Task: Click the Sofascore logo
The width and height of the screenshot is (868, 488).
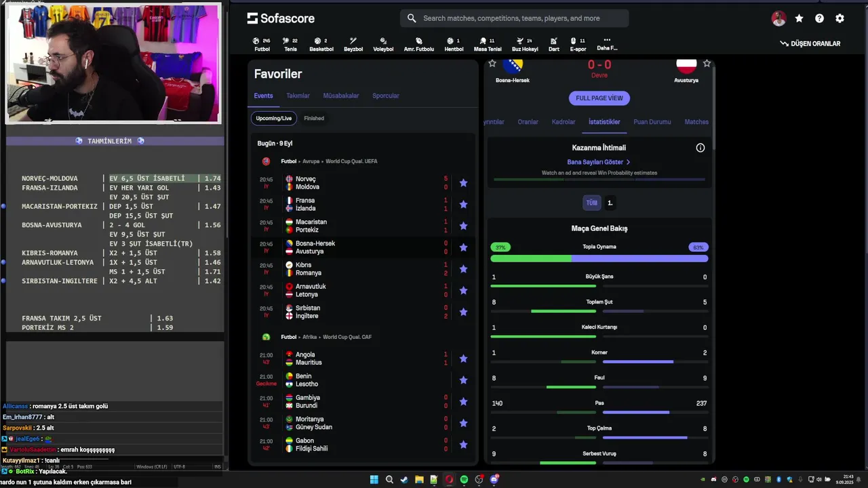Action: [x=281, y=18]
